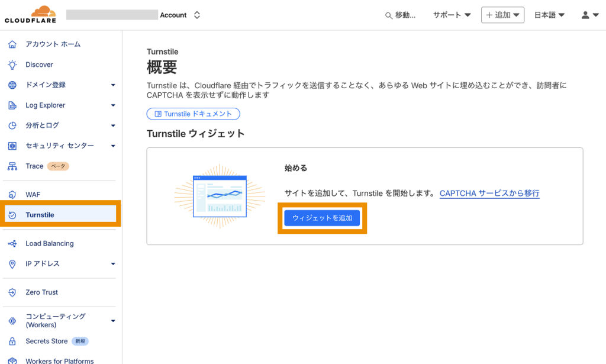The width and height of the screenshot is (606, 364).
Task: Expand the 分析とログ submenu arrow
Action: click(113, 125)
